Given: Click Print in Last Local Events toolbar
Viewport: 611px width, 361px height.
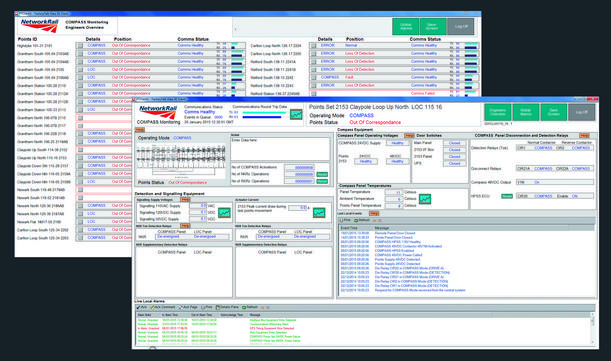Looking at the screenshot, I should tap(345, 220).
